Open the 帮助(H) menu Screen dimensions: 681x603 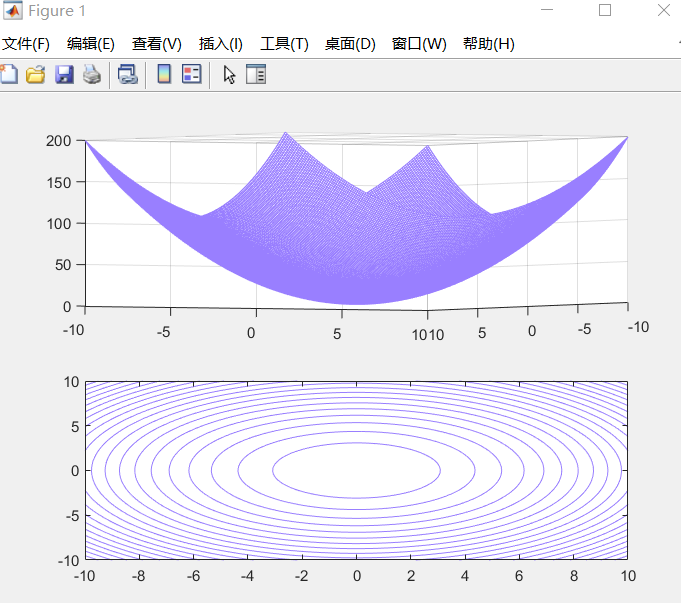489,44
